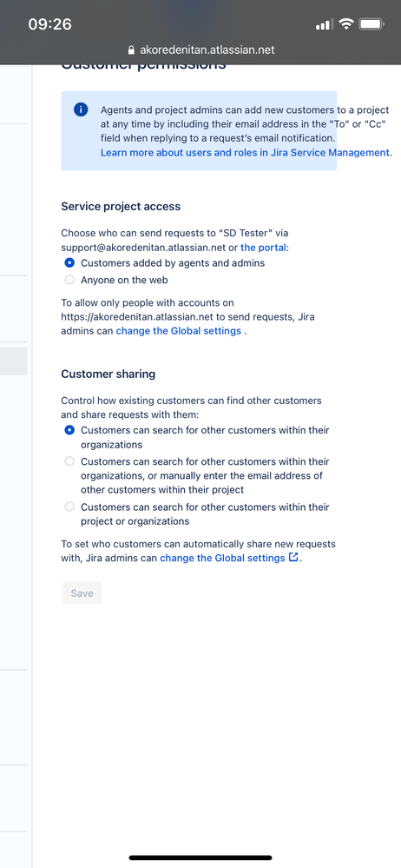The width and height of the screenshot is (401, 868).
Task: Select the Anyone on the web radio button
Action: tap(69, 280)
